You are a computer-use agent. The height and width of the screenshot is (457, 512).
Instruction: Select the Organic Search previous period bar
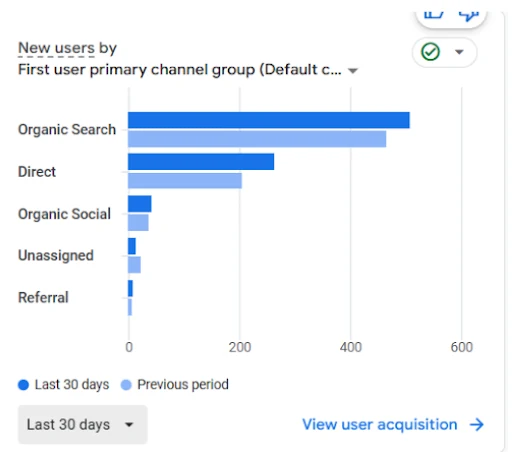257,139
